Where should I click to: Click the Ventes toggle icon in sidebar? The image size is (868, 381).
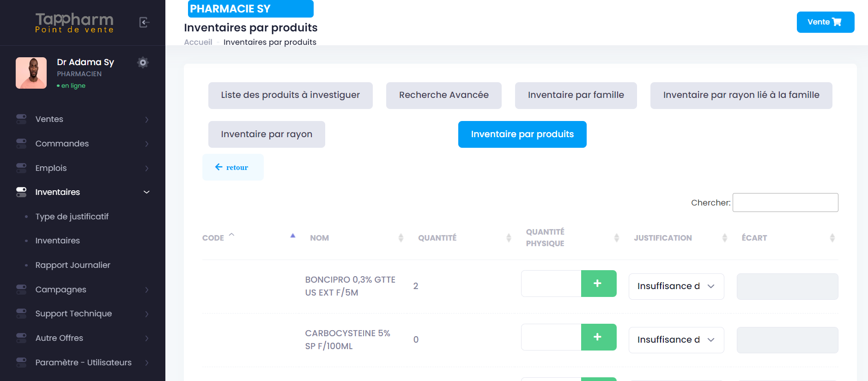click(x=21, y=119)
